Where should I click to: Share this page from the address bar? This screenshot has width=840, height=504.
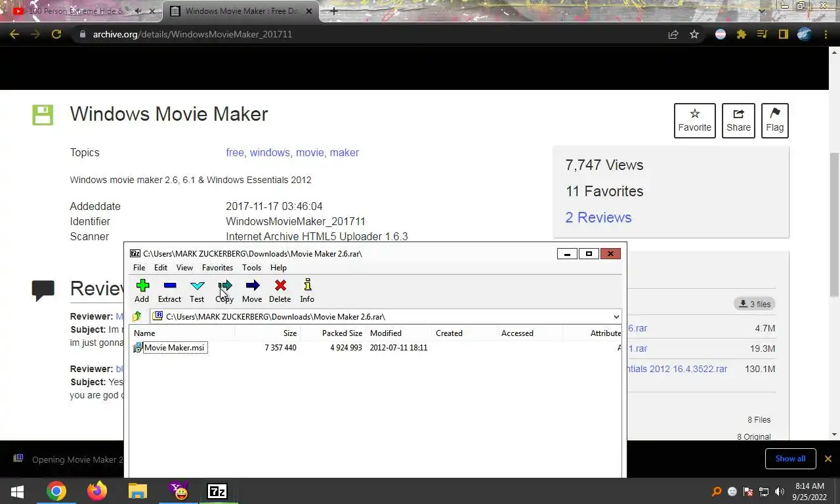(673, 34)
